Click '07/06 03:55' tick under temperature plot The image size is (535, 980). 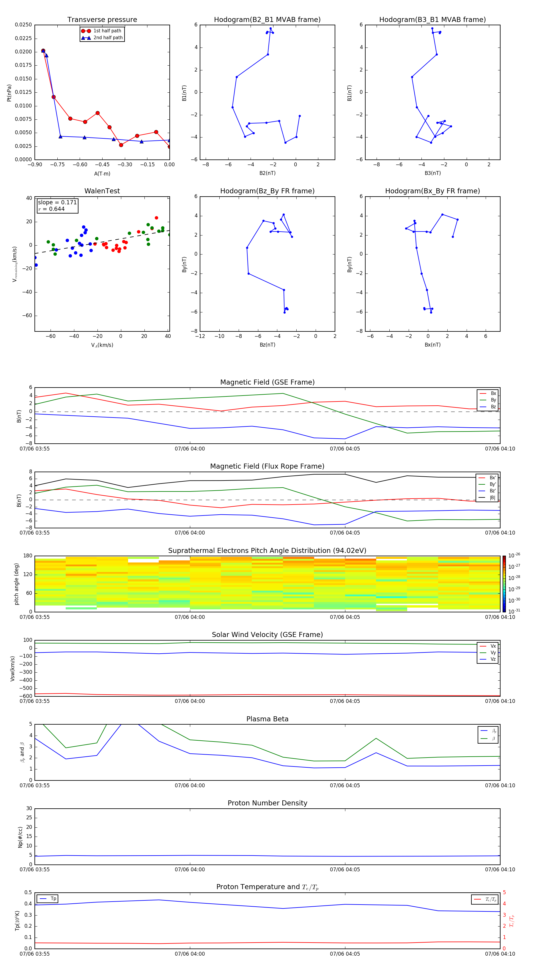click(35, 954)
